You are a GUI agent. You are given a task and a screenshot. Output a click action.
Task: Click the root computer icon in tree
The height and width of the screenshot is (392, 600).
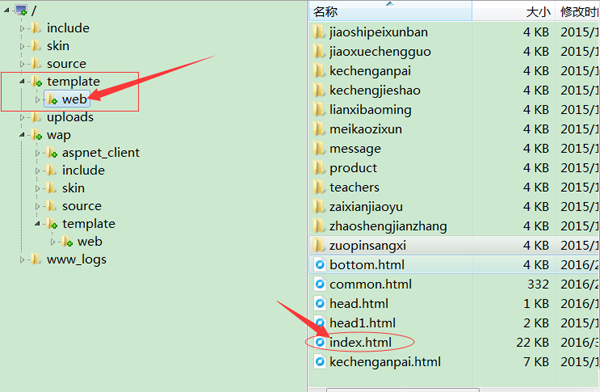pos(21,10)
